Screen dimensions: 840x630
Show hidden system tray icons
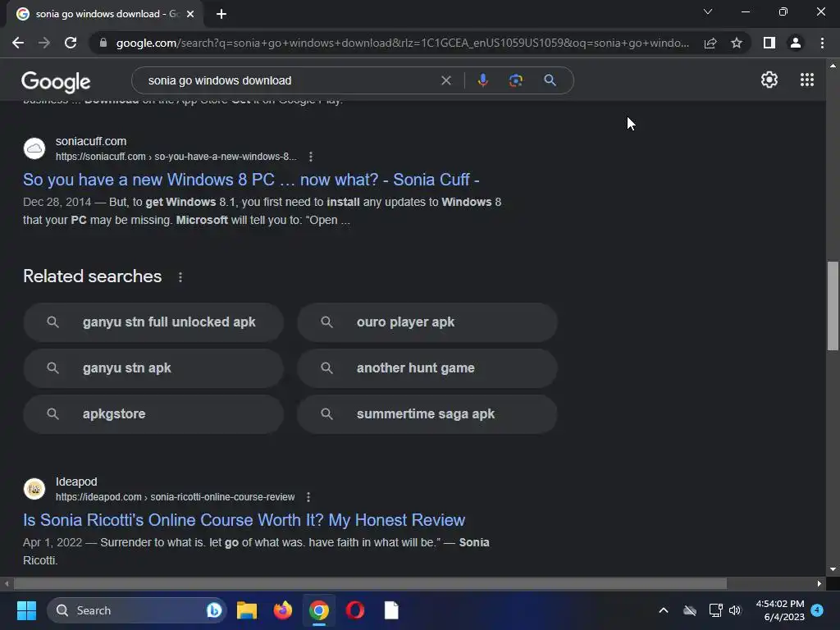[x=663, y=610]
